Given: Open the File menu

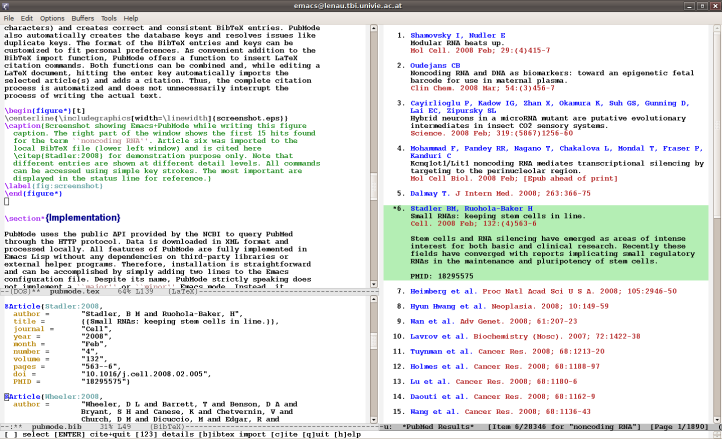Looking at the screenshot, I should [x=9, y=18].
